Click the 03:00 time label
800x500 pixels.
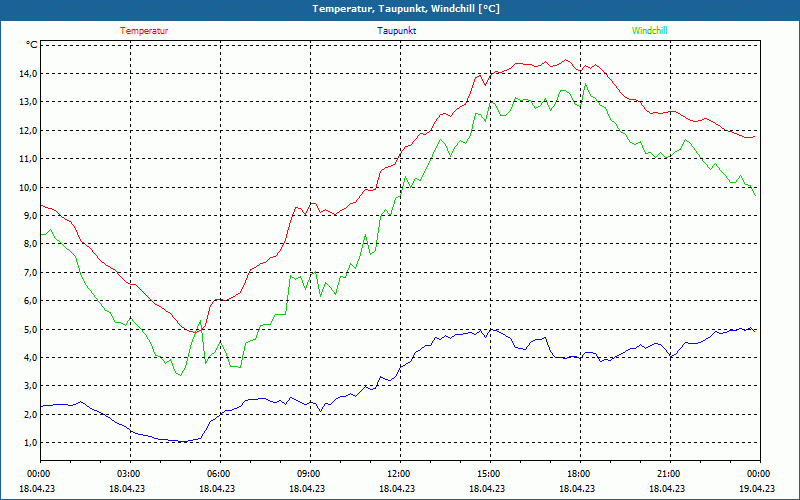point(130,474)
